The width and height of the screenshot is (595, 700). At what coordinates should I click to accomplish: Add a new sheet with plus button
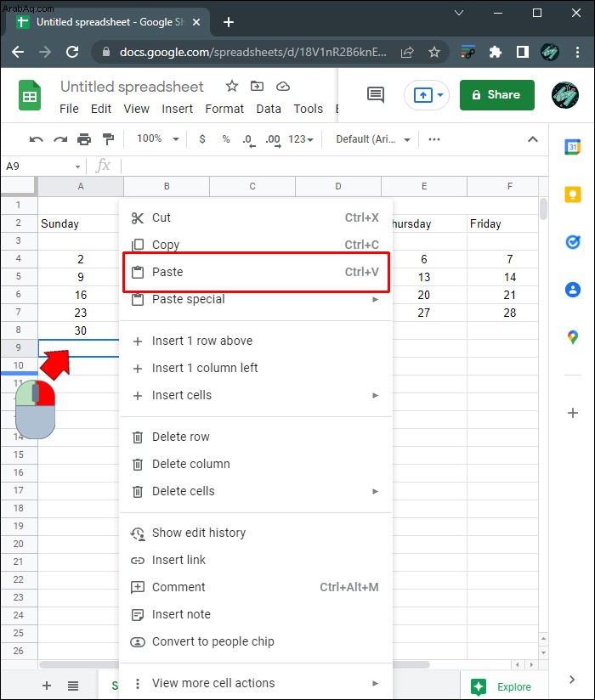[x=47, y=686]
